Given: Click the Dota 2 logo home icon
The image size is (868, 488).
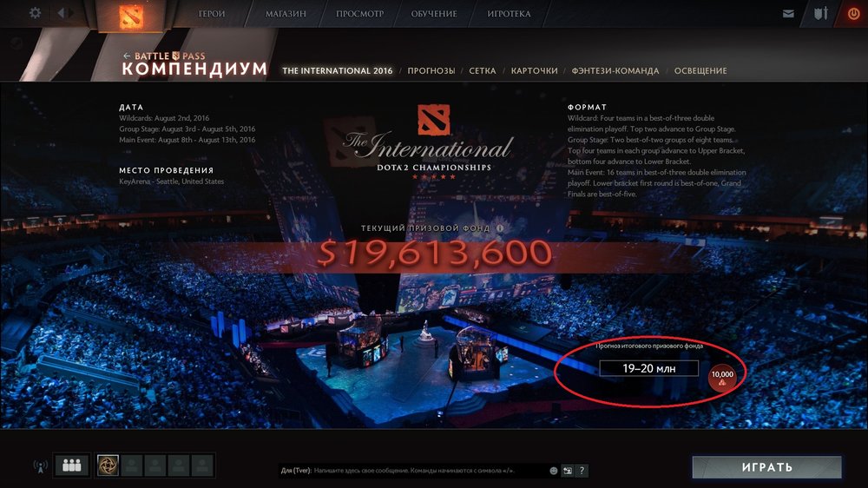Looking at the screenshot, I should (130, 16).
